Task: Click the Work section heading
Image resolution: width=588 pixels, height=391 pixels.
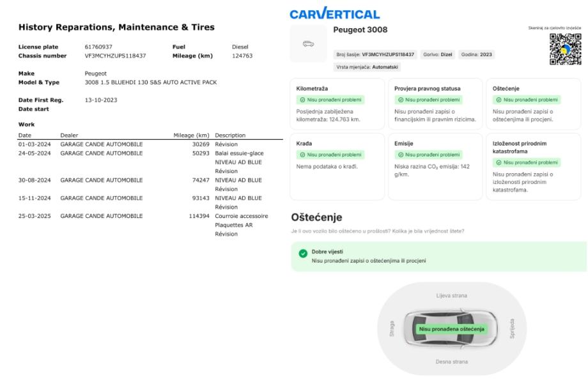Action: tap(26, 125)
